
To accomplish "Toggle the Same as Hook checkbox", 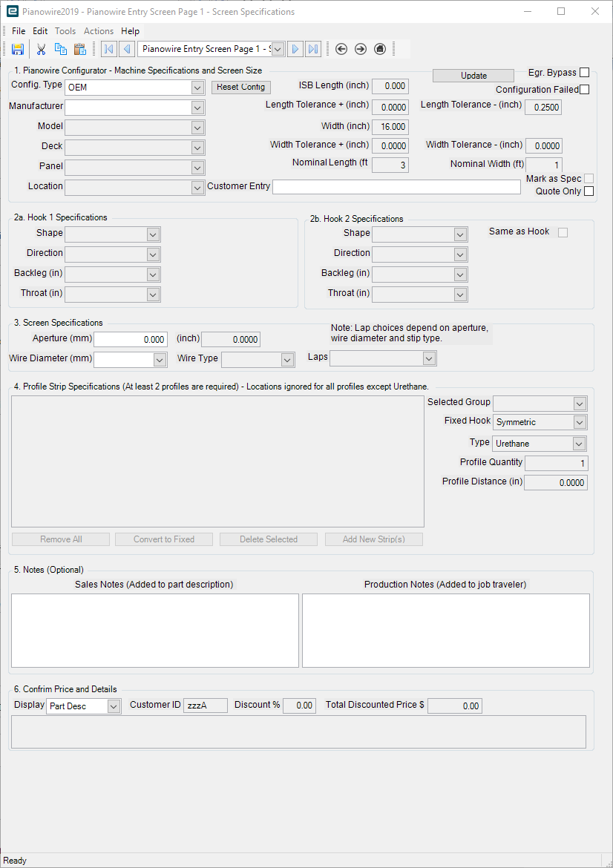I will pos(563,232).
